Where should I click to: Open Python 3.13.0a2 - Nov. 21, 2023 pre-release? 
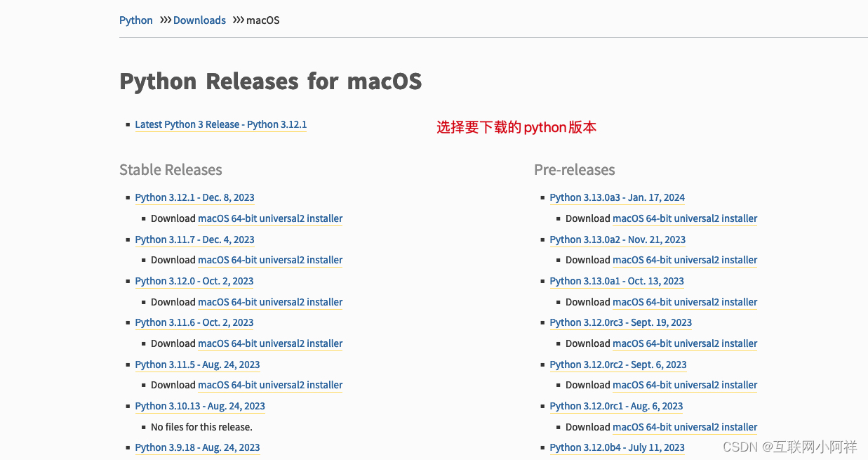coord(617,239)
